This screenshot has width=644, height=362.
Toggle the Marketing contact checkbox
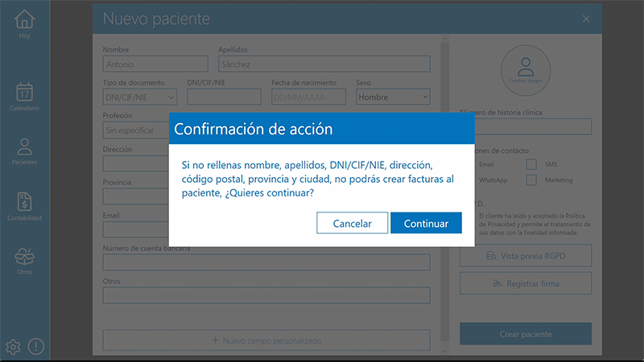(x=531, y=179)
